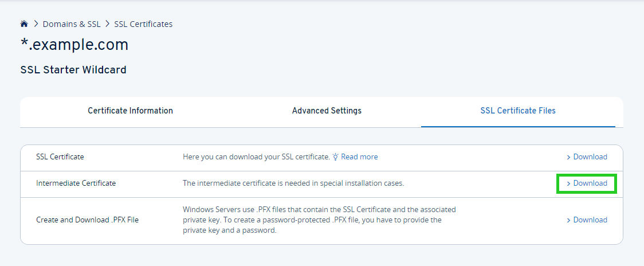Open the Read more link

click(x=359, y=157)
